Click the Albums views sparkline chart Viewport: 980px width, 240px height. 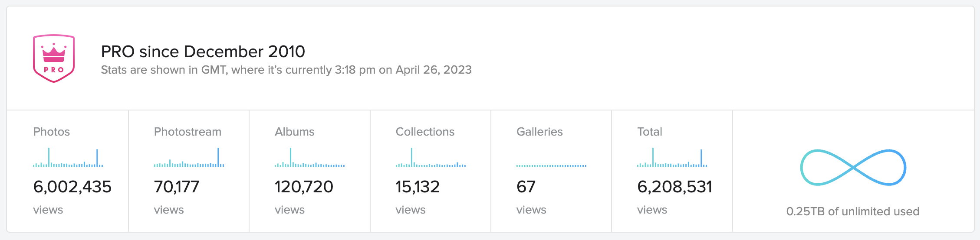click(309, 158)
